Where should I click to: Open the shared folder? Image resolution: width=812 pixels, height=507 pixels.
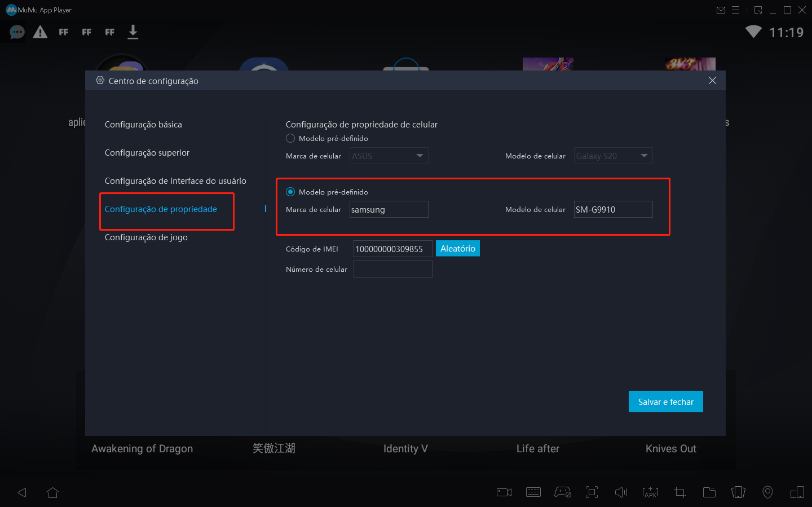[709, 492]
